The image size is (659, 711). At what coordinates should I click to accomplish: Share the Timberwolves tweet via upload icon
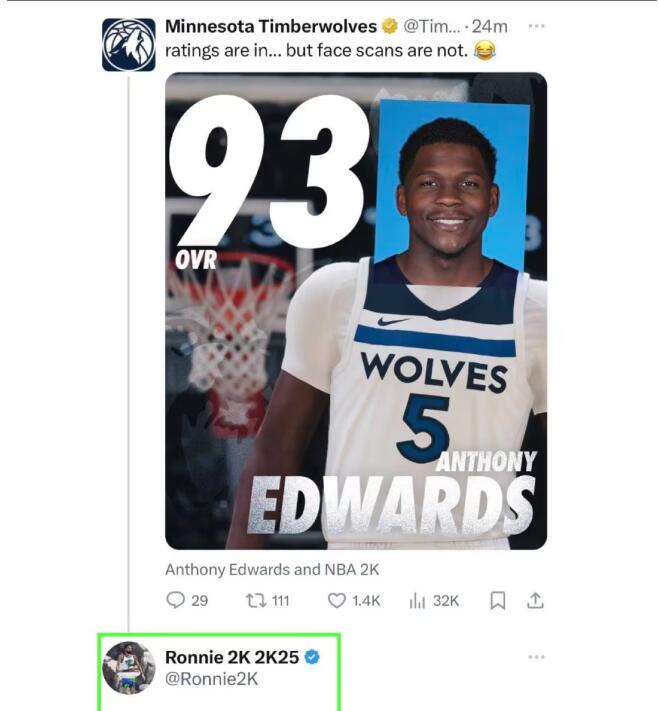point(535,600)
